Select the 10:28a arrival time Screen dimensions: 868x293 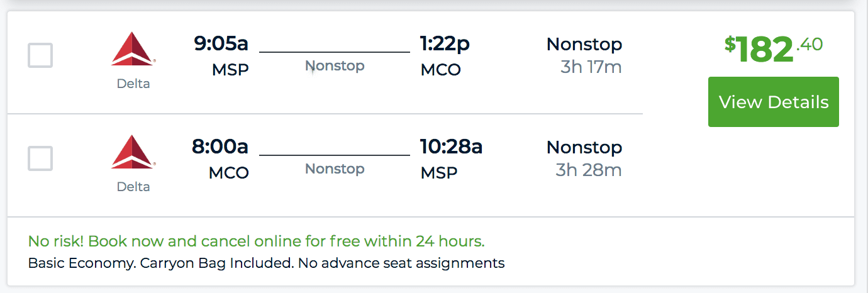tap(451, 146)
